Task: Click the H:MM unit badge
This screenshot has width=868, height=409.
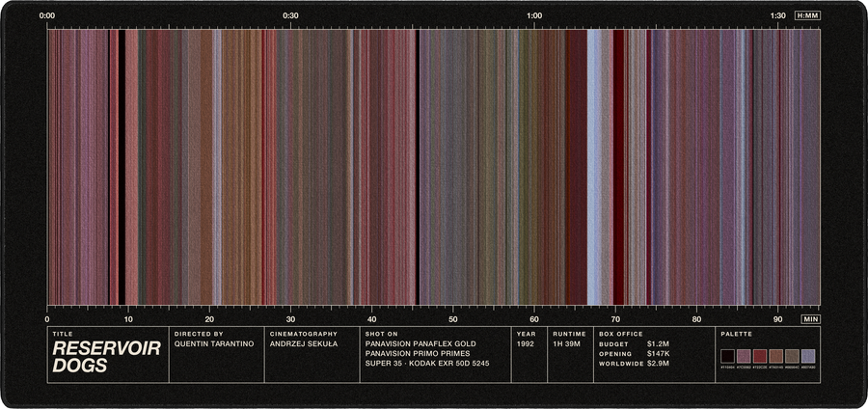Action: click(807, 15)
